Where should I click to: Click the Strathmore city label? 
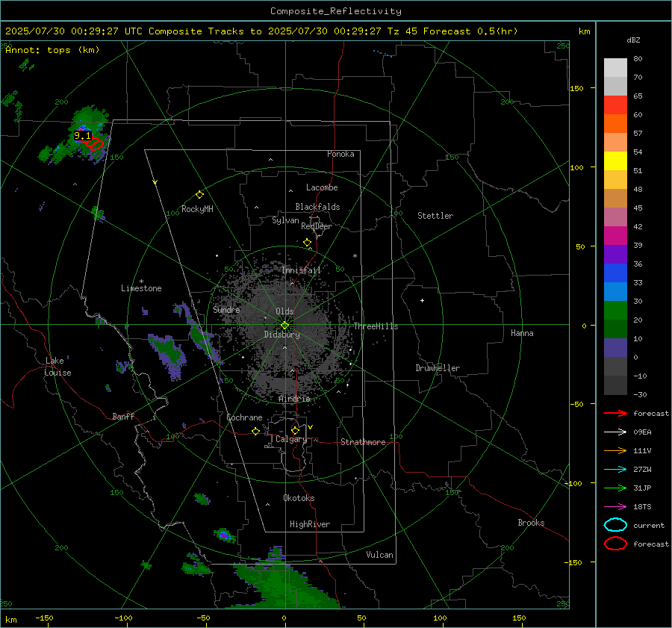click(x=363, y=442)
